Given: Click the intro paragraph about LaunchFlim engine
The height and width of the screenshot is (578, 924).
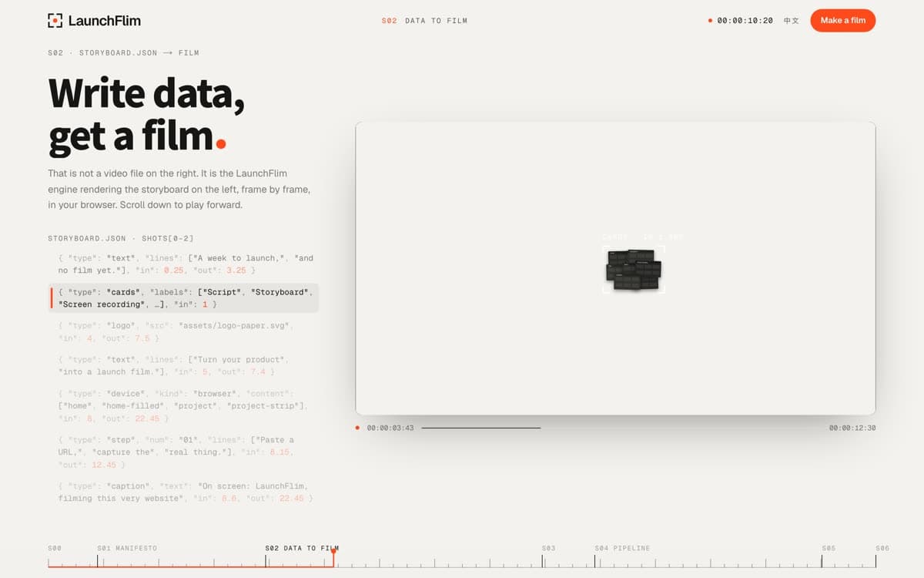Looking at the screenshot, I should pos(179,190).
